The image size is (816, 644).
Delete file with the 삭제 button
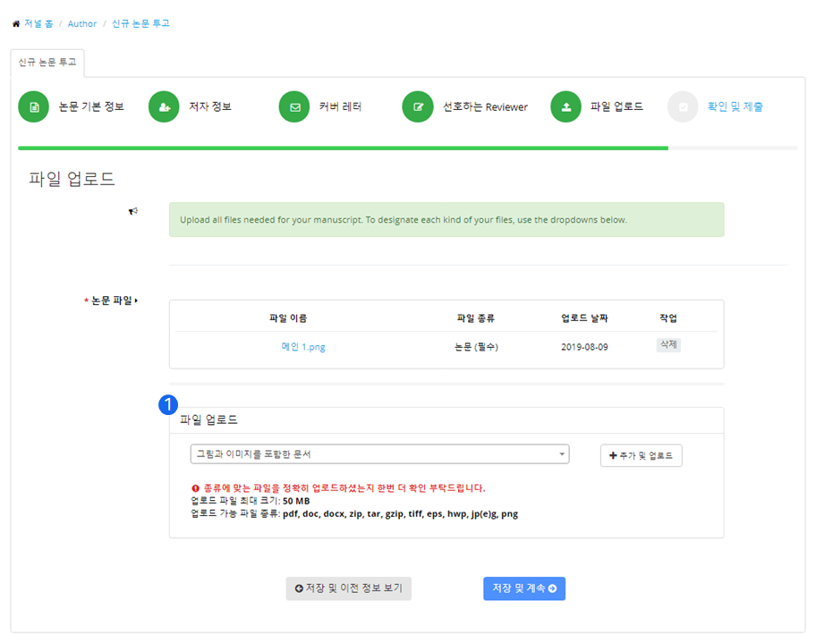[x=668, y=345]
